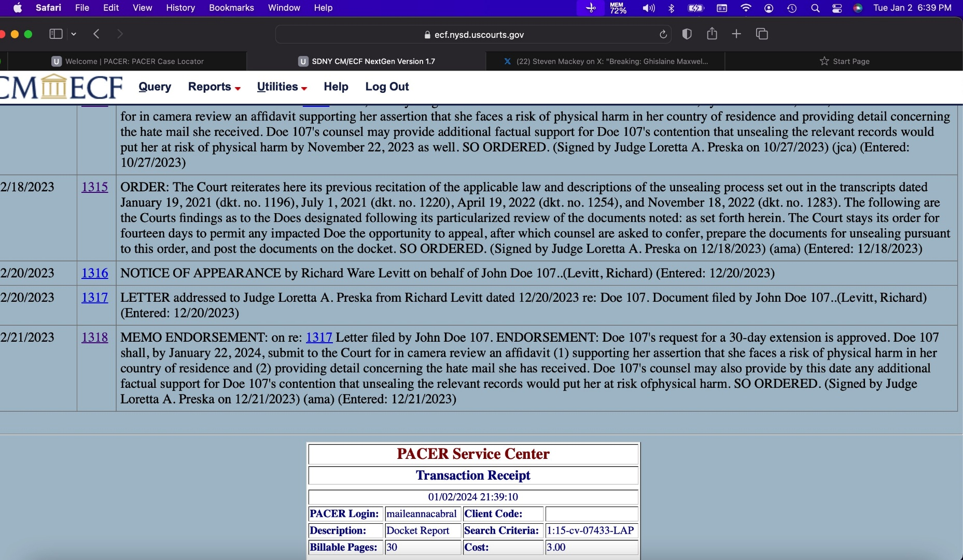Click the address bar showing ecf.nysd.uscourts.gov
Screen dimensions: 963x560
coord(473,34)
